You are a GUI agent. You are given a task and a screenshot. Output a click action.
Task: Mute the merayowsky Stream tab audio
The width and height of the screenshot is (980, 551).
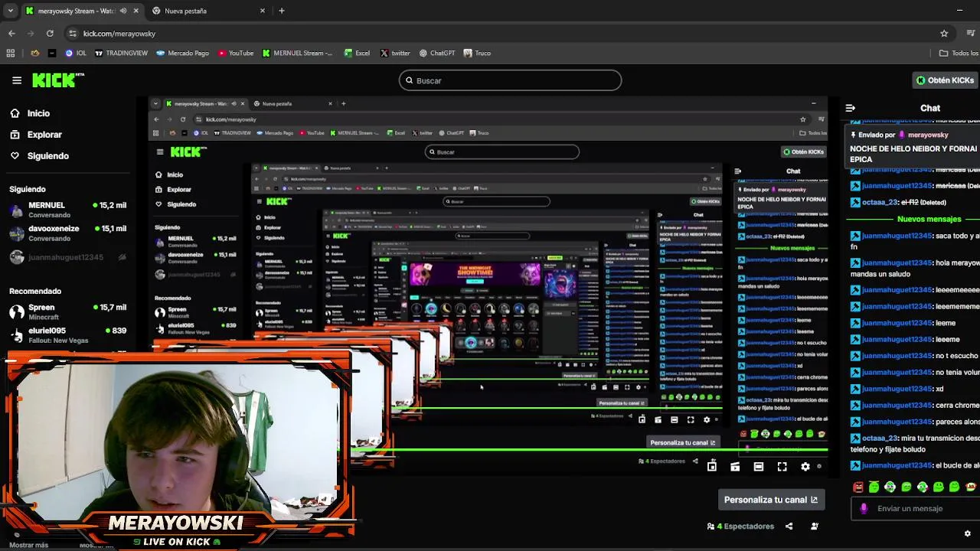[123, 11]
